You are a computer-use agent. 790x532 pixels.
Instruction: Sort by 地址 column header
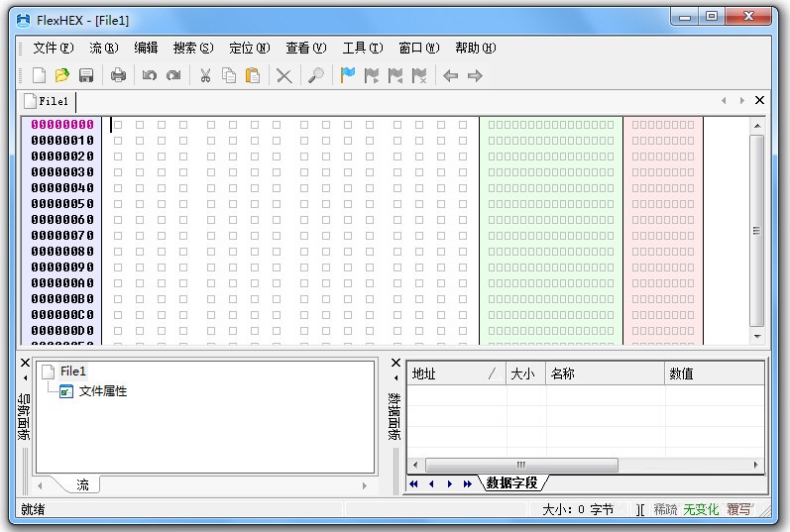[x=455, y=373]
